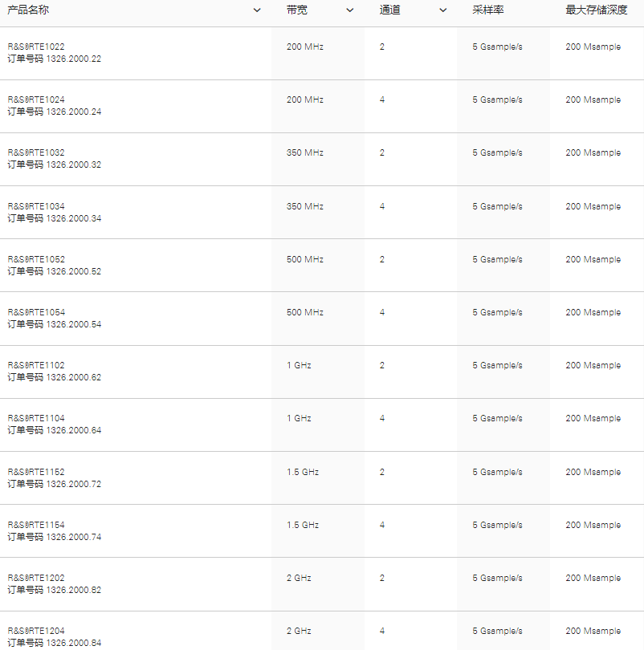
Task: Select the R&S®RTE1054 product row name
Action: pyautogui.click(x=36, y=312)
